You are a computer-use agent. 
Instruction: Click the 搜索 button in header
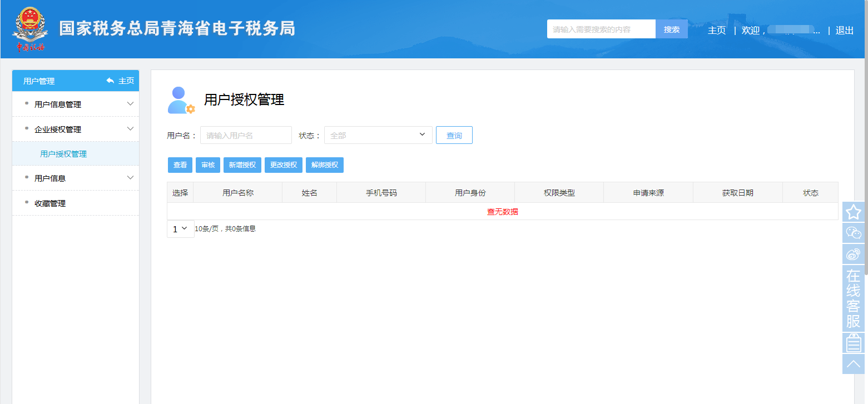pos(672,29)
